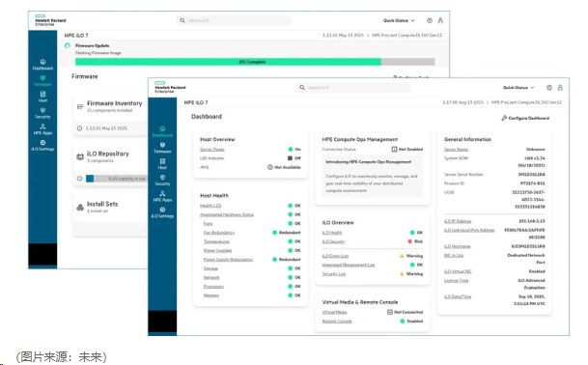The height and width of the screenshot is (365, 588).
Task: Open Temperatures link in Host Health
Action: [216, 241]
